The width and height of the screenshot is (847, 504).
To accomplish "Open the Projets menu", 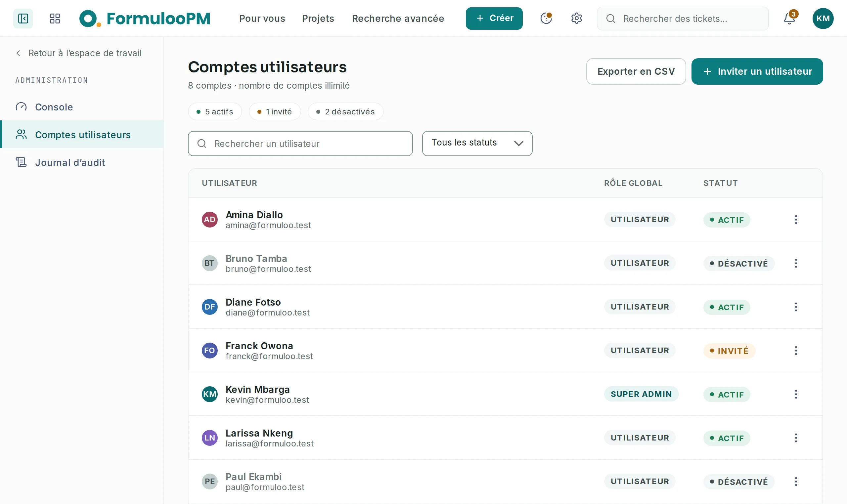I will click(318, 18).
